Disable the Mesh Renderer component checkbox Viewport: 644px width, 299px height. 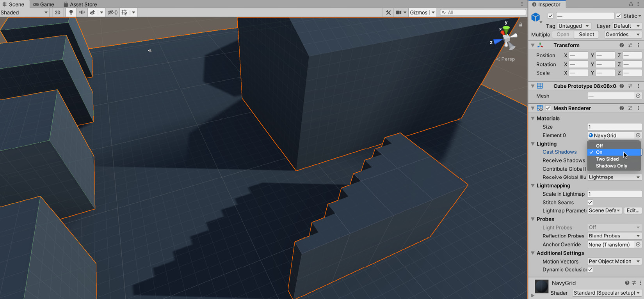click(x=548, y=108)
